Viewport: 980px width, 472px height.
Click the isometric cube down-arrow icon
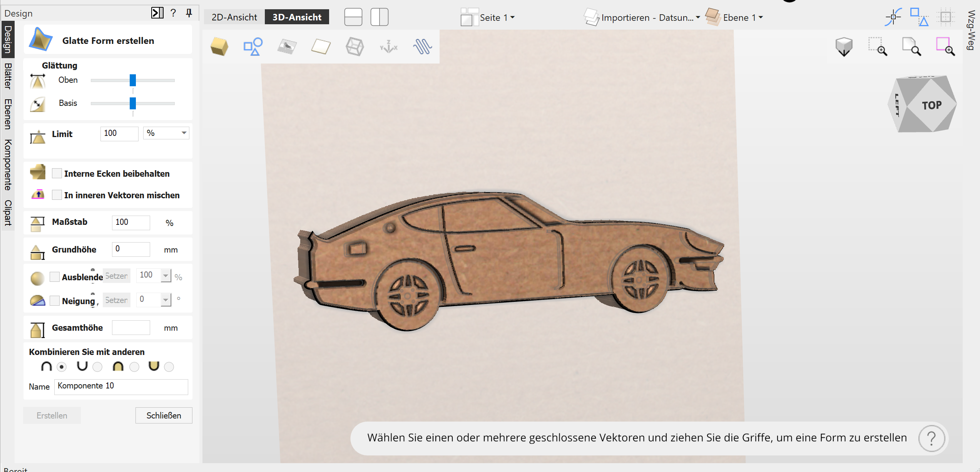pos(844,47)
